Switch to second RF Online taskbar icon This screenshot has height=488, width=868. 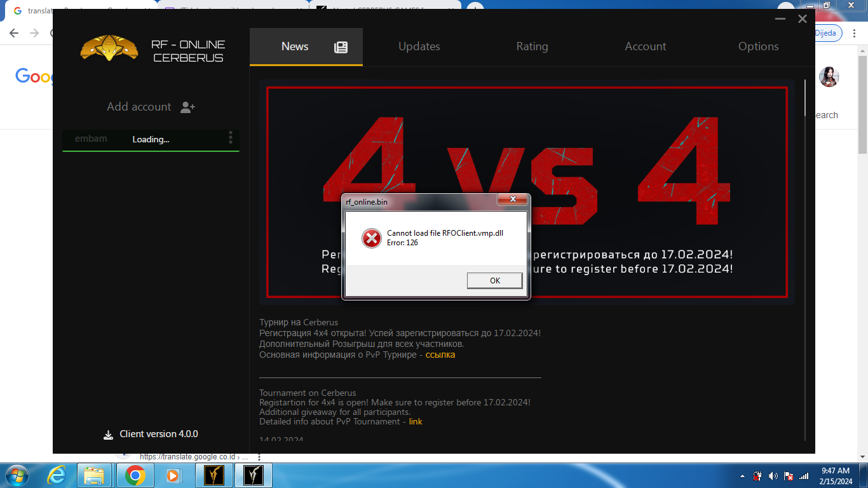click(254, 475)
